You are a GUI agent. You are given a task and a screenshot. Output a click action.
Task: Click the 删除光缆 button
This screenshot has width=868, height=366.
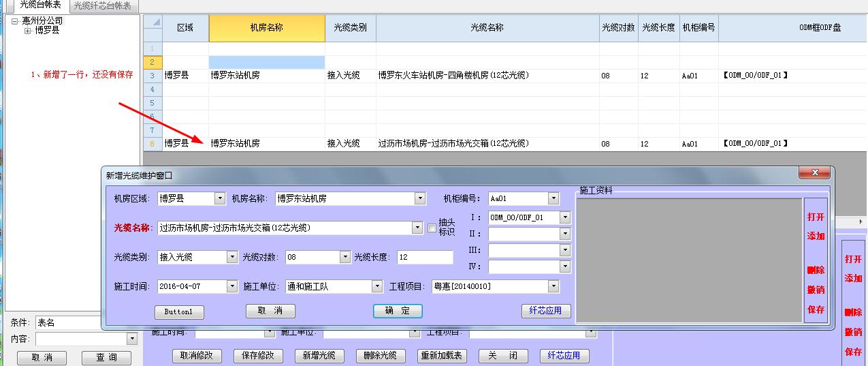[x=381, y=356]
